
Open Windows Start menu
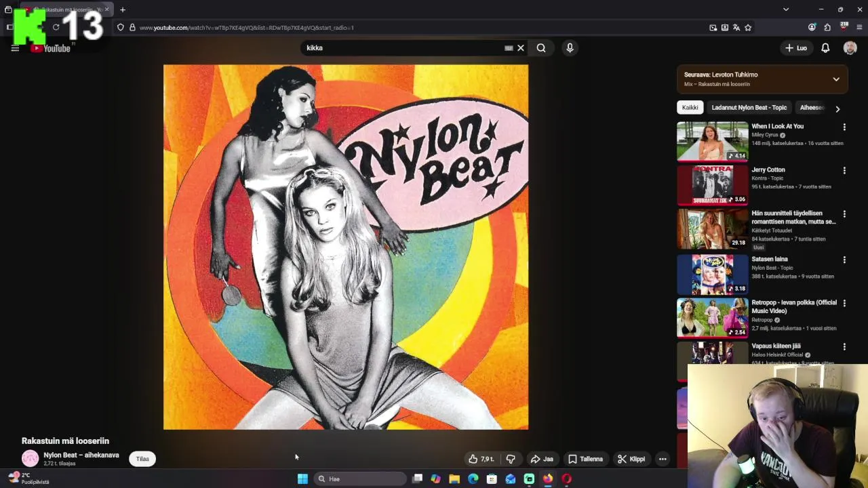[x=302, y=479]
